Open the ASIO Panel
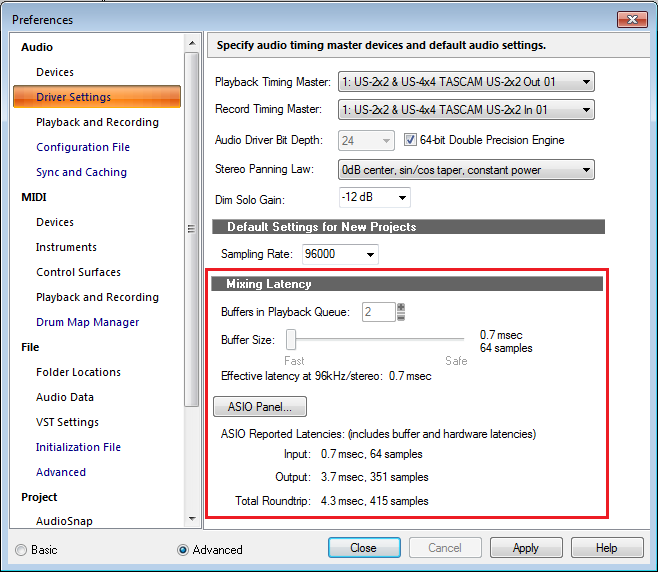The image size is (658, 572). (260, 407)
